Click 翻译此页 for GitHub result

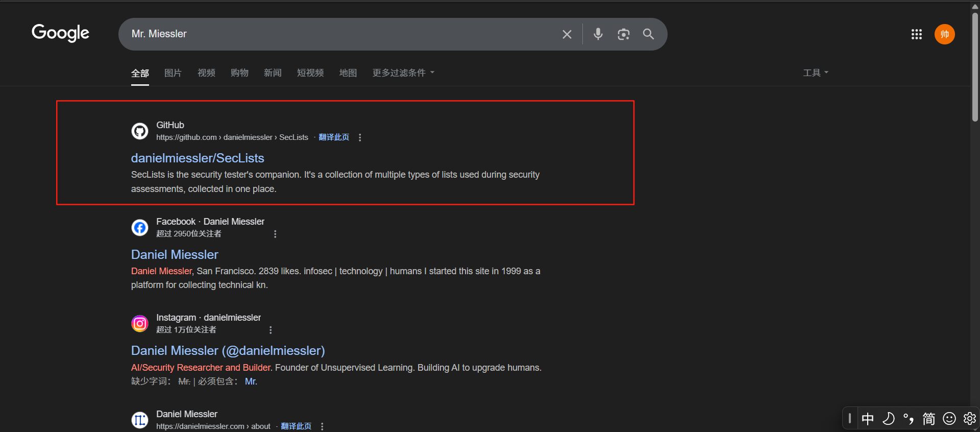click(x=334, y=137)
